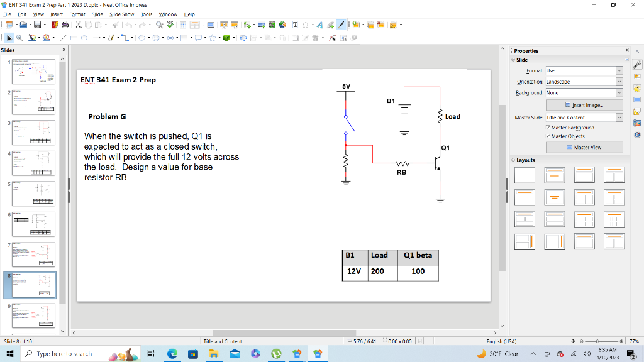Open the Slide Show menu

tap(121, 14)
